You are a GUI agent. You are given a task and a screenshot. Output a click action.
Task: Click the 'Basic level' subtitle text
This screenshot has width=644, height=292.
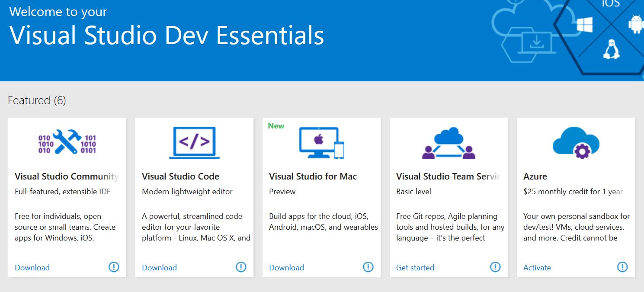pyautogui.click(x=414, y=192)
